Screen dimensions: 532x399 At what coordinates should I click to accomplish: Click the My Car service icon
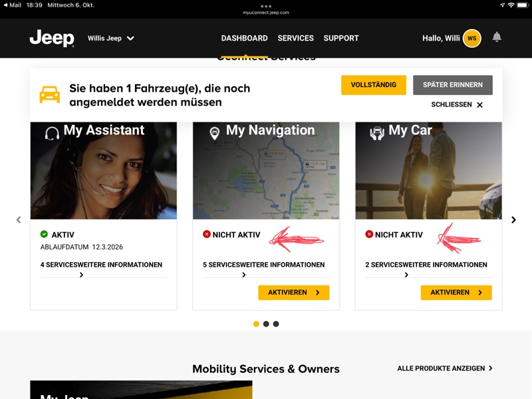click(x=377, y=133)
